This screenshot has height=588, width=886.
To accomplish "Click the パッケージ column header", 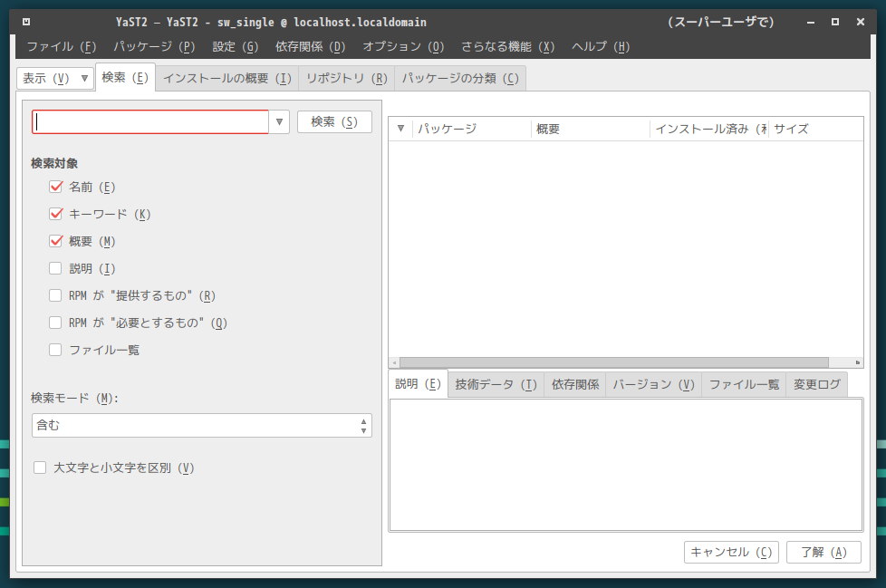I will pos(472,129).
